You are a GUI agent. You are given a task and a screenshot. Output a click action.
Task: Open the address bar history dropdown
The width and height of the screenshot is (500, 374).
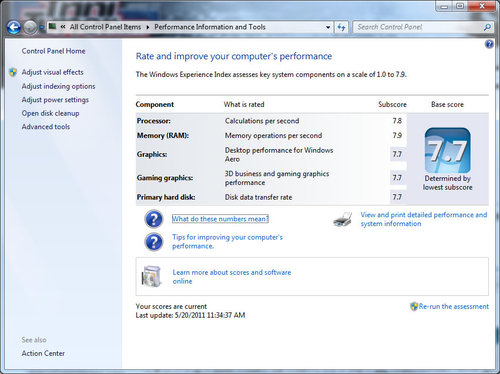pyautogui.click(x=328, y=27)
